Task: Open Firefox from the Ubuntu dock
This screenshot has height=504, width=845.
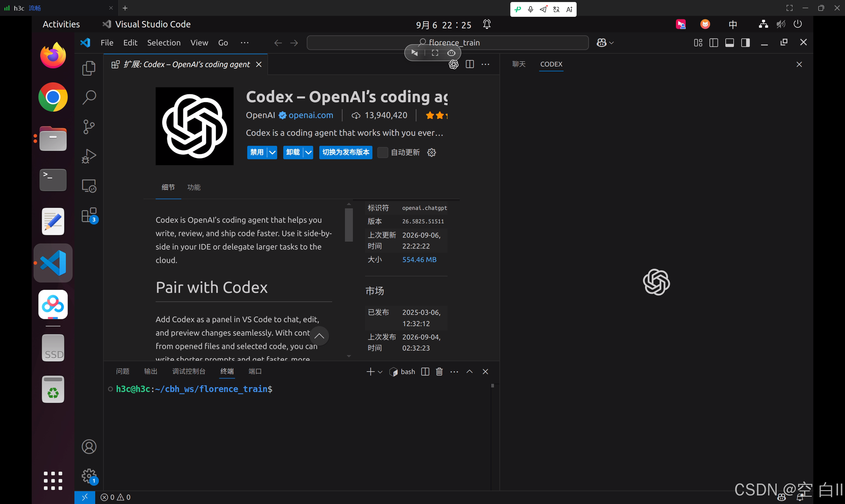Action: 53,55
